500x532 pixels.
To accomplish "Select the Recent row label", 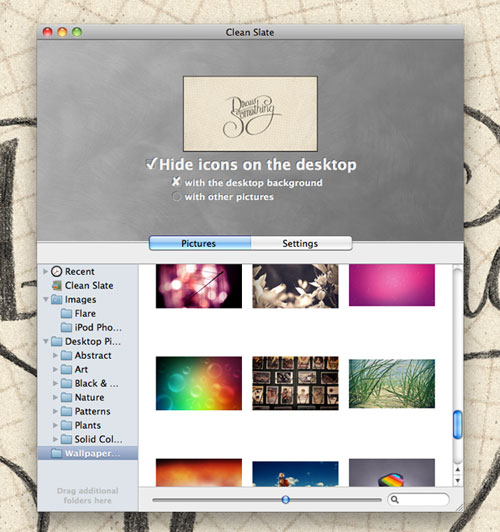I will click(80, 271).
